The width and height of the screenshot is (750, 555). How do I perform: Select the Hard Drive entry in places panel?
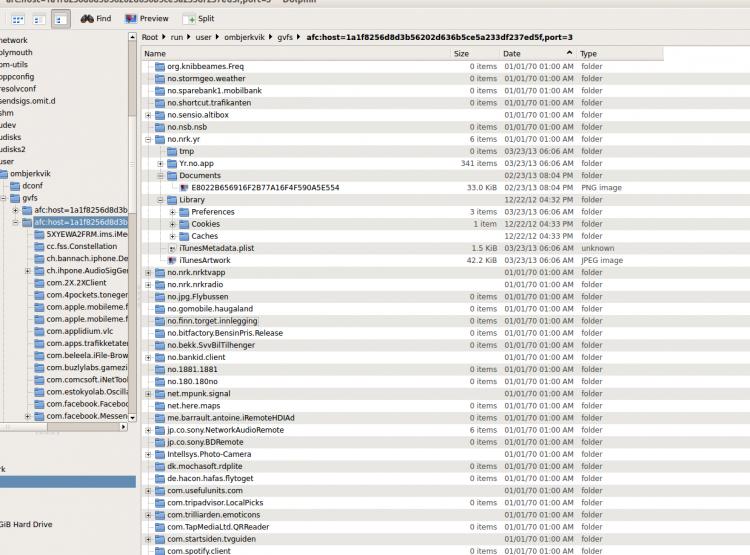(26, 524)
